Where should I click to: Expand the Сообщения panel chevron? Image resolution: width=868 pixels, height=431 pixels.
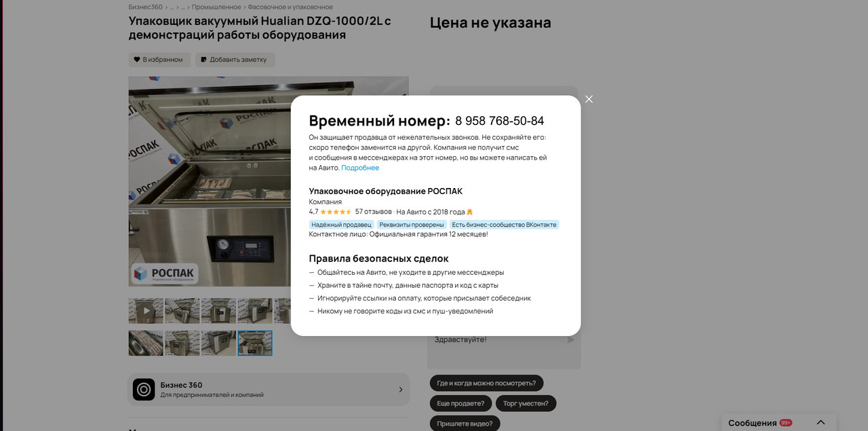[x=821, y=422]
